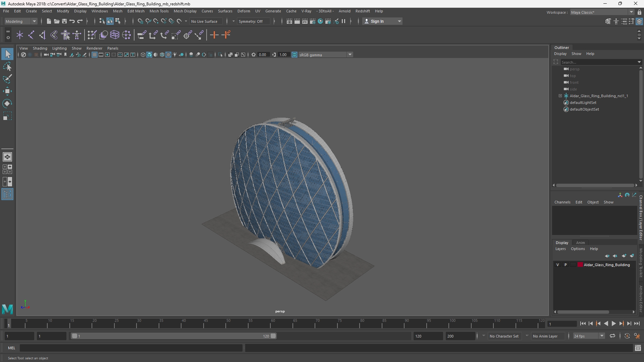Select the arrow Select tool in toolbox
The width and height of the screenshot is (644, 362).
pos(7,54)
